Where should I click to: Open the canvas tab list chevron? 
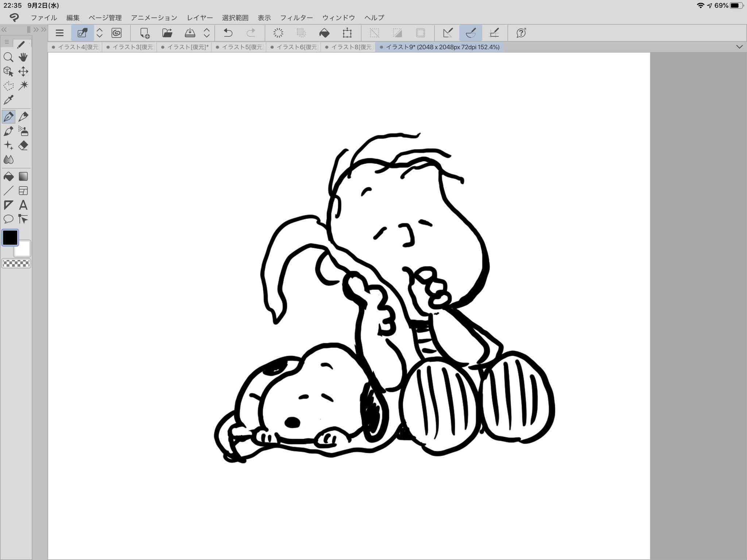pyautogui.click(x=739, y=47)
